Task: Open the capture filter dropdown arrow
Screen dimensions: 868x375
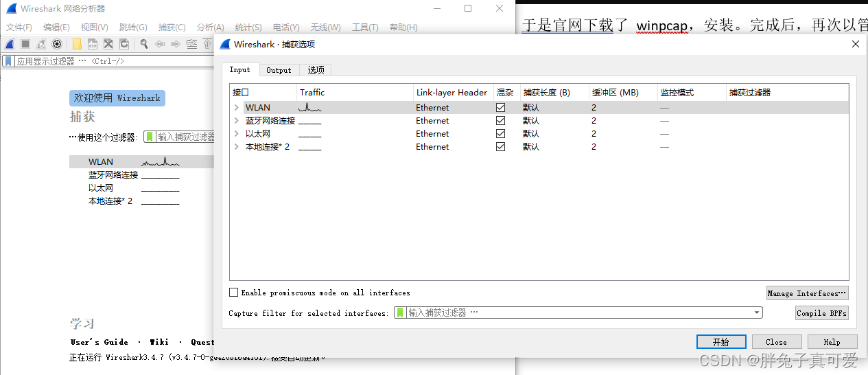Action: 757,312
